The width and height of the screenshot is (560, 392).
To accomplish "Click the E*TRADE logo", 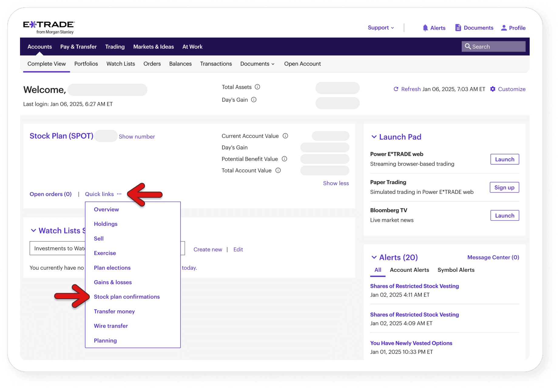I will coord(49,28).
